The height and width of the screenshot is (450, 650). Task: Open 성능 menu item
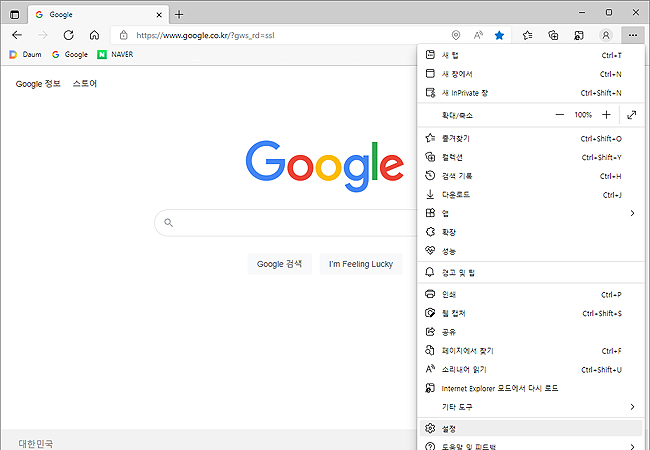click(531, 251)
